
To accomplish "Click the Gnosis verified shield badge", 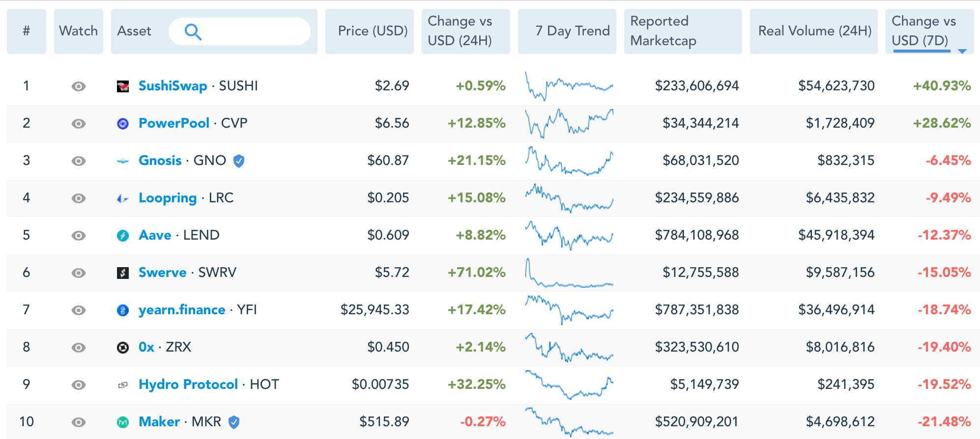I will pyautogui.click(x=238, y=161).
